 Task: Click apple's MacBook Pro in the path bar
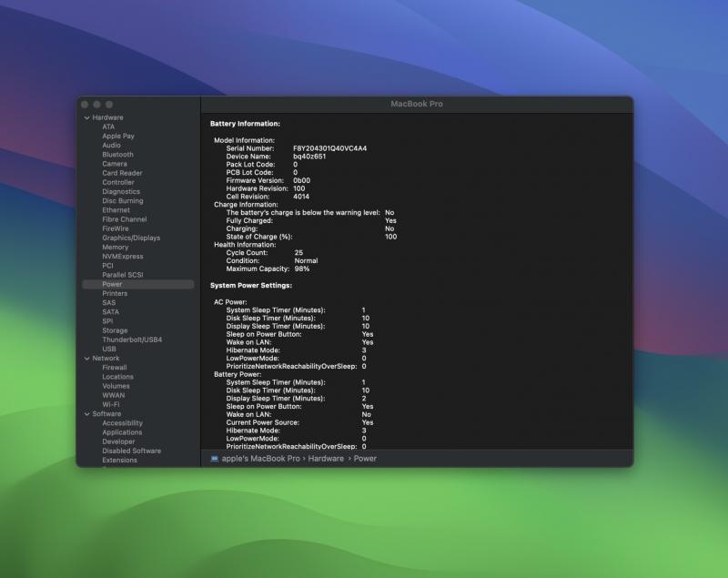(260, 459)
